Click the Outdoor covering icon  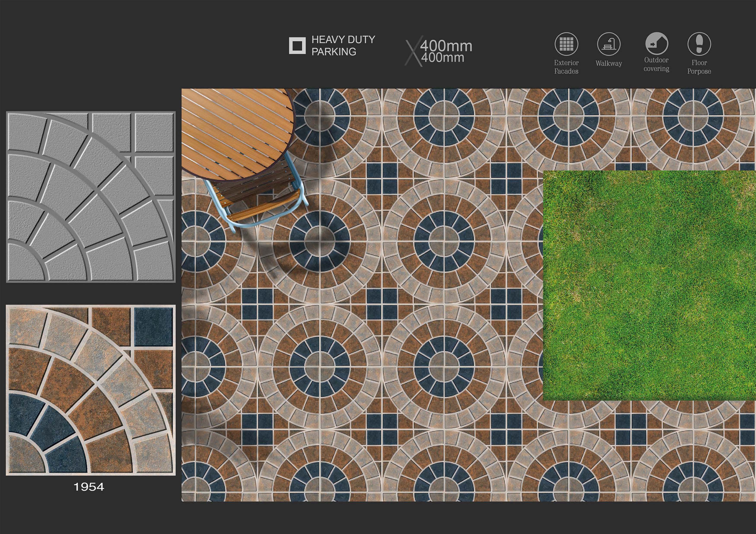tap(657, 43)
